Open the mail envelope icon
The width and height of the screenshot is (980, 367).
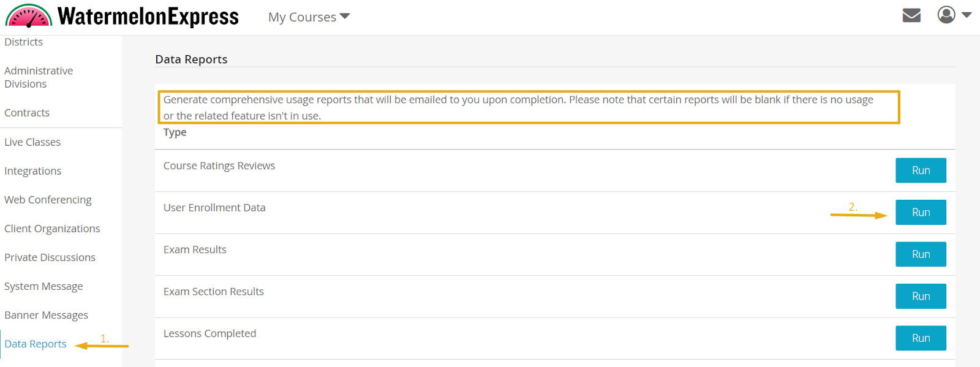click(911, 15)
